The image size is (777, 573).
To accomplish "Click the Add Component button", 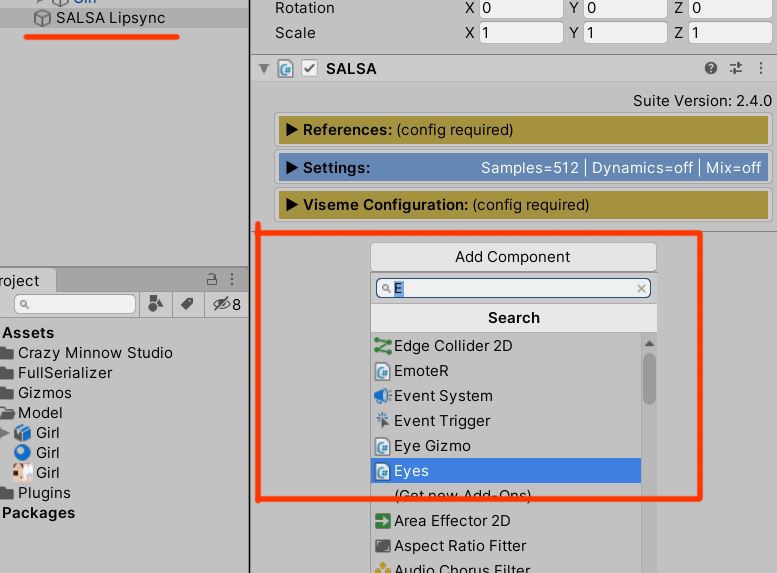I will click(x=512, y=257).
